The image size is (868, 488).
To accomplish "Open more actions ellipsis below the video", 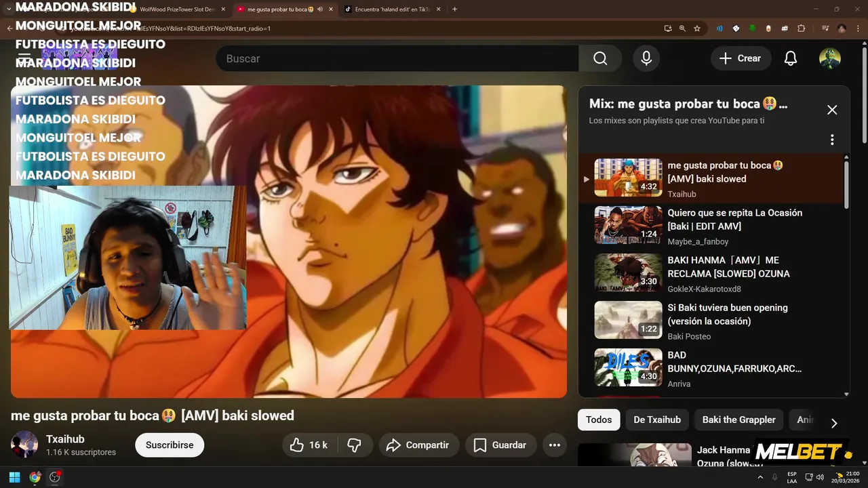I will [555, 445].
